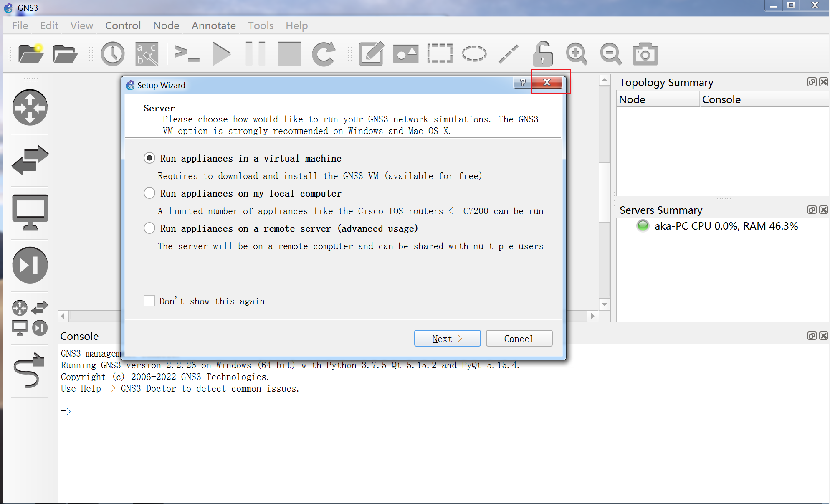Open the Annotate menu
The width and height of the screenshot is (830, 504).
213,25
